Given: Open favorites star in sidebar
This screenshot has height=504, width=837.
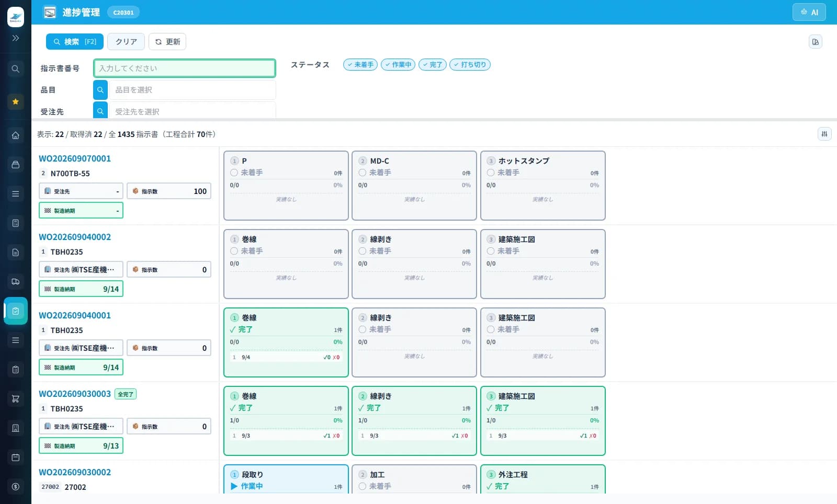Looking at the screenshot, I should (x=16, y=101).
